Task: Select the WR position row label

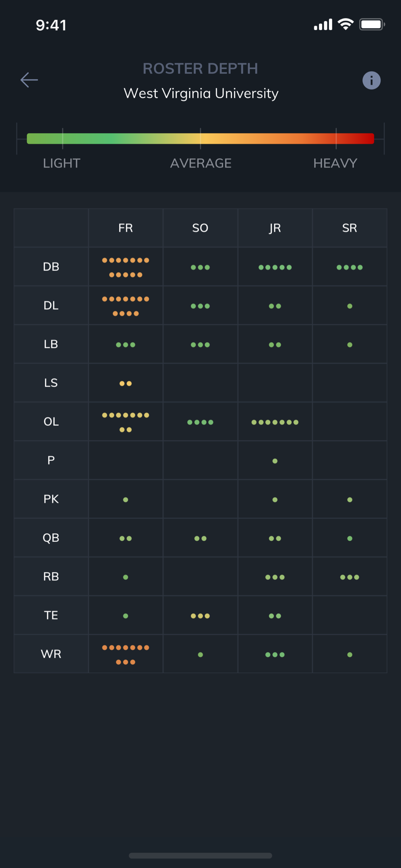Action: (51, 654)
